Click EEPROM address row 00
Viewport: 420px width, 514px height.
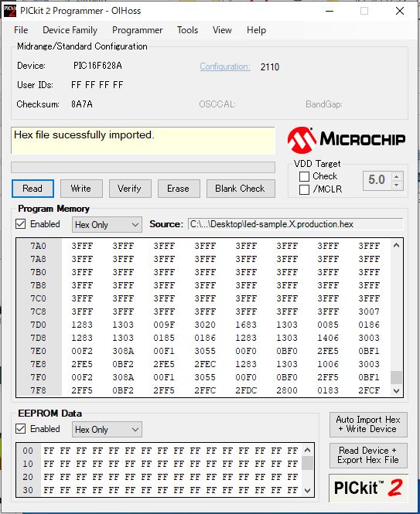28,451
